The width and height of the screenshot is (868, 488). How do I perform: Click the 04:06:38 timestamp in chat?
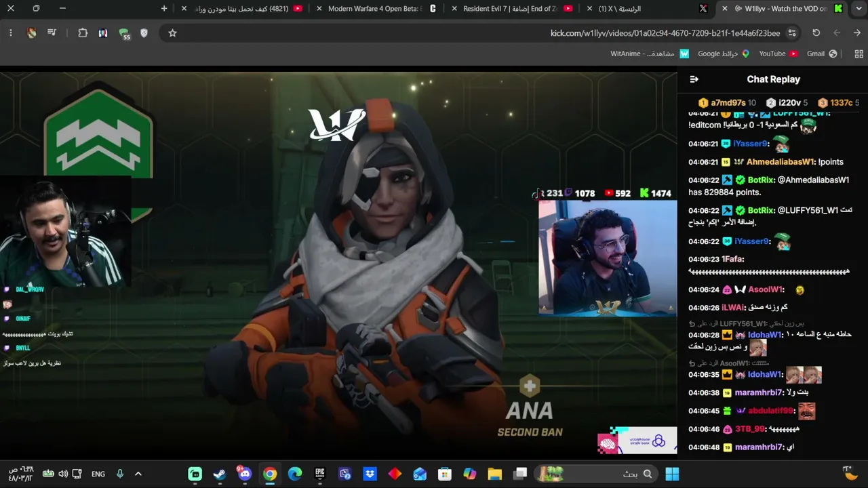tap(703, 392)
